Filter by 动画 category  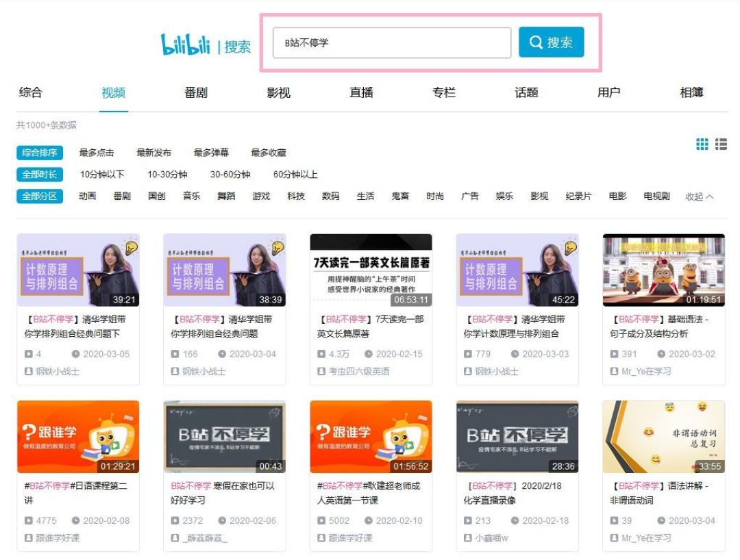click(87, 196)
